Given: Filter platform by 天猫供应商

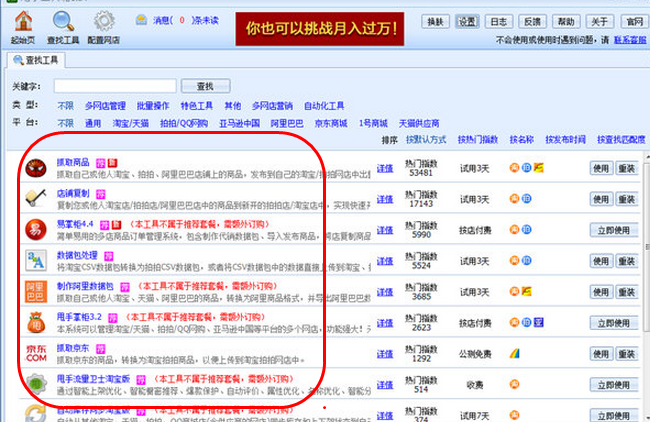Looking at the screenshot, I should pos(419,124).
